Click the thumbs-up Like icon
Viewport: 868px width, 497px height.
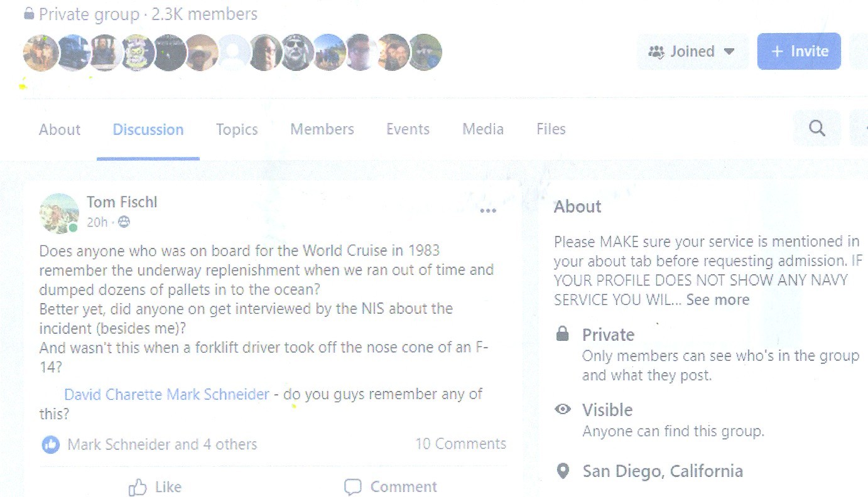point(137,487)
